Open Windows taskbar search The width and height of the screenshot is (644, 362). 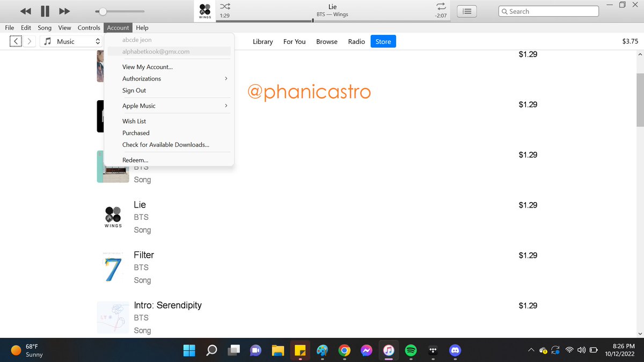coord(211,350)
